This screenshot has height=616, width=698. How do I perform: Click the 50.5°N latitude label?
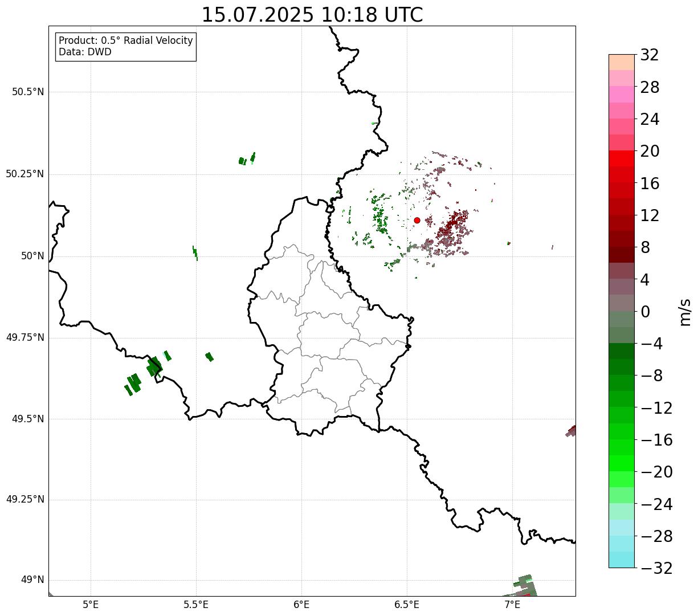click(x=28, y=92)
